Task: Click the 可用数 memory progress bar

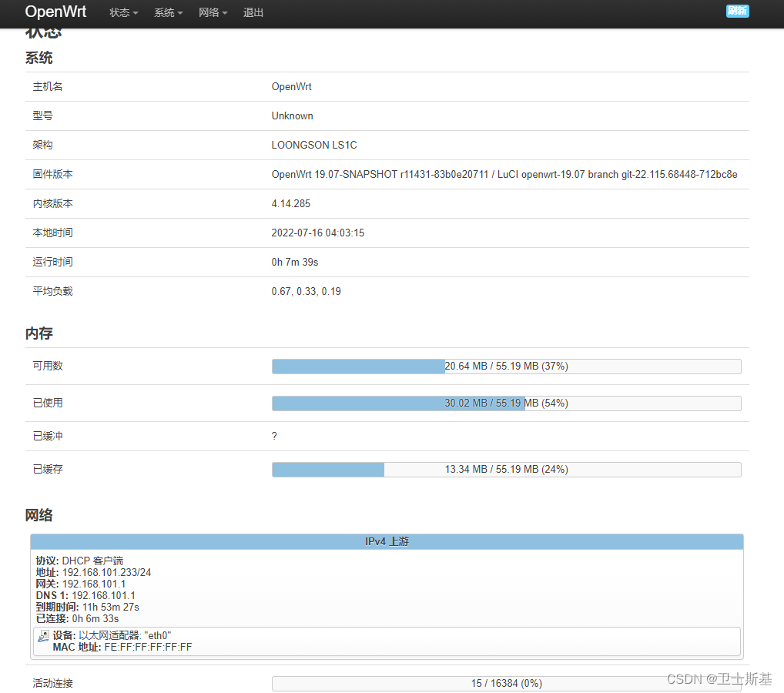Action: pos(507,367)
